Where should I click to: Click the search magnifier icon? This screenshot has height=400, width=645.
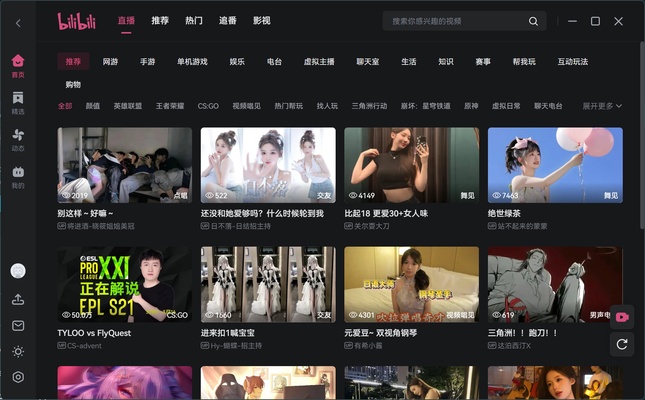click(x=533, y=21)
